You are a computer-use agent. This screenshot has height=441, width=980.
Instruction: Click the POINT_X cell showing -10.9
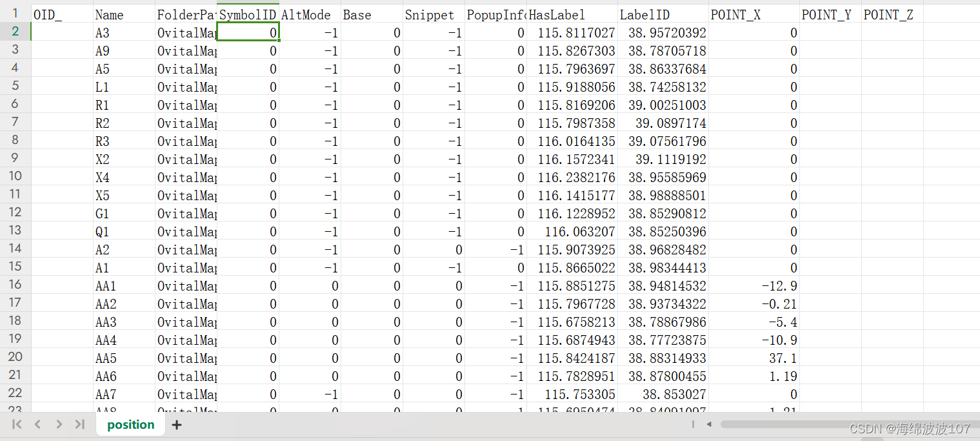pos(754,340)
